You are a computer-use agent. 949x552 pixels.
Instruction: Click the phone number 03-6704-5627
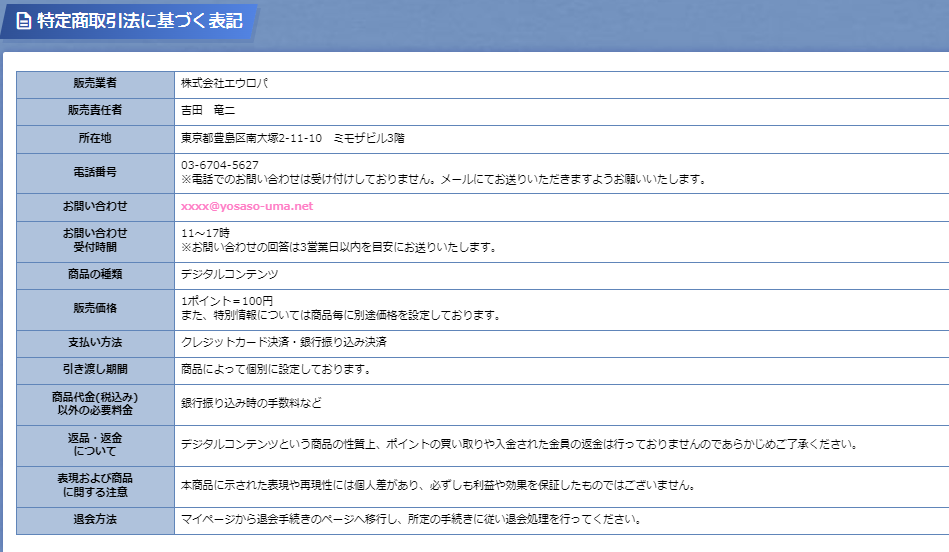(220, 165)
